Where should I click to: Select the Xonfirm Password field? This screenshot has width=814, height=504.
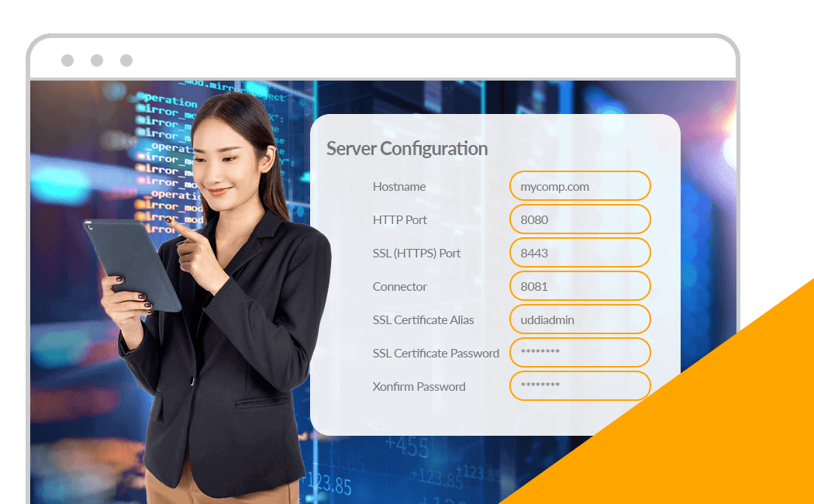[x=580, y=385]
